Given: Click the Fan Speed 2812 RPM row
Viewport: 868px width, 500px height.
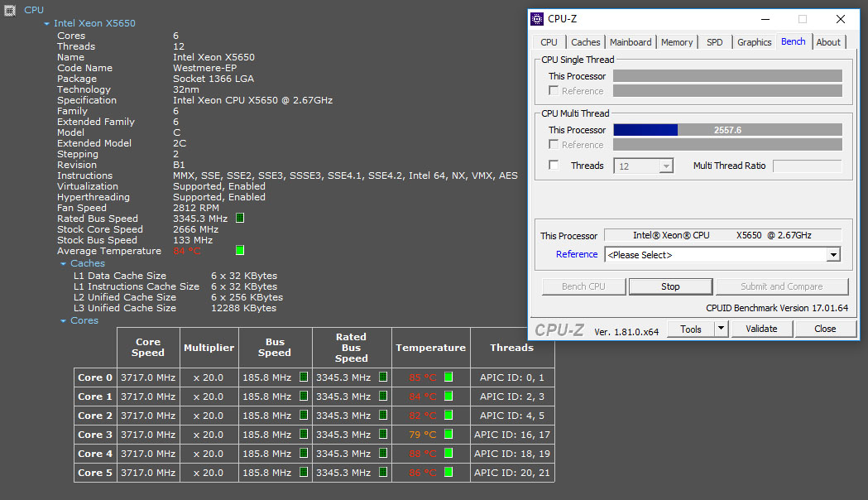Looking at the screenshot, I should coord(138,208).
